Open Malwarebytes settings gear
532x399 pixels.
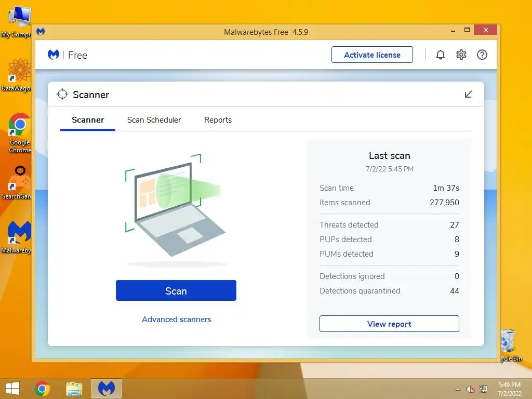tap(461, 55)
